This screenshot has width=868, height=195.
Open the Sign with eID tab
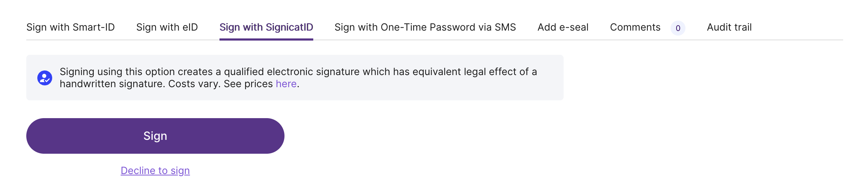click(x=167, y=27)
